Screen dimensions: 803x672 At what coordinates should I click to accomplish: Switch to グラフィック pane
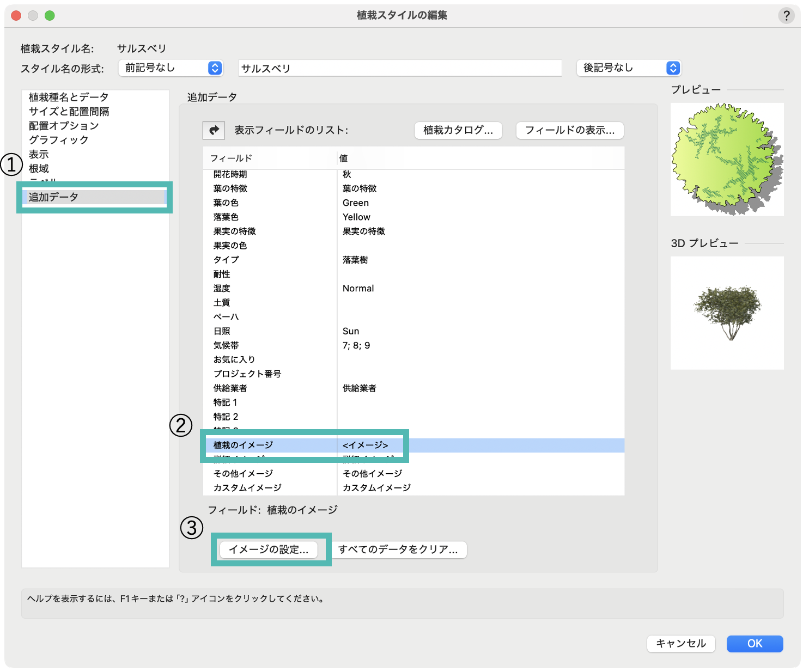59,140
